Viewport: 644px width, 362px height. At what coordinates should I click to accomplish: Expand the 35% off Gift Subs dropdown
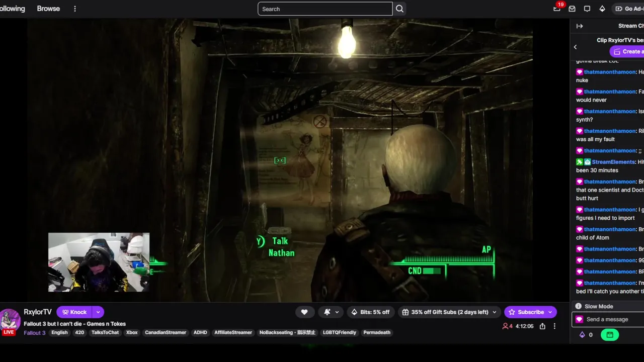pos(494,312)
